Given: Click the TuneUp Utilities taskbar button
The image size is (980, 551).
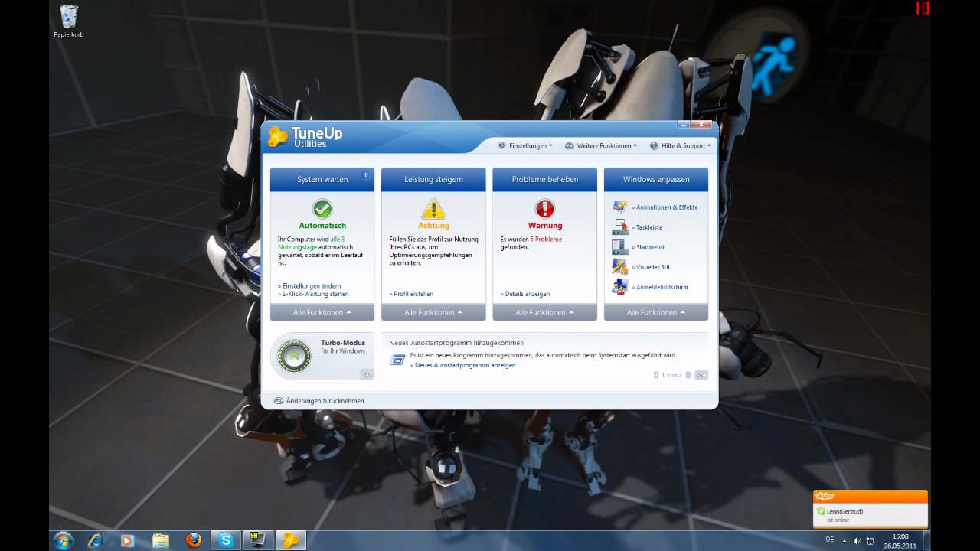Looking at the screenshot, I should coord(291,540).
